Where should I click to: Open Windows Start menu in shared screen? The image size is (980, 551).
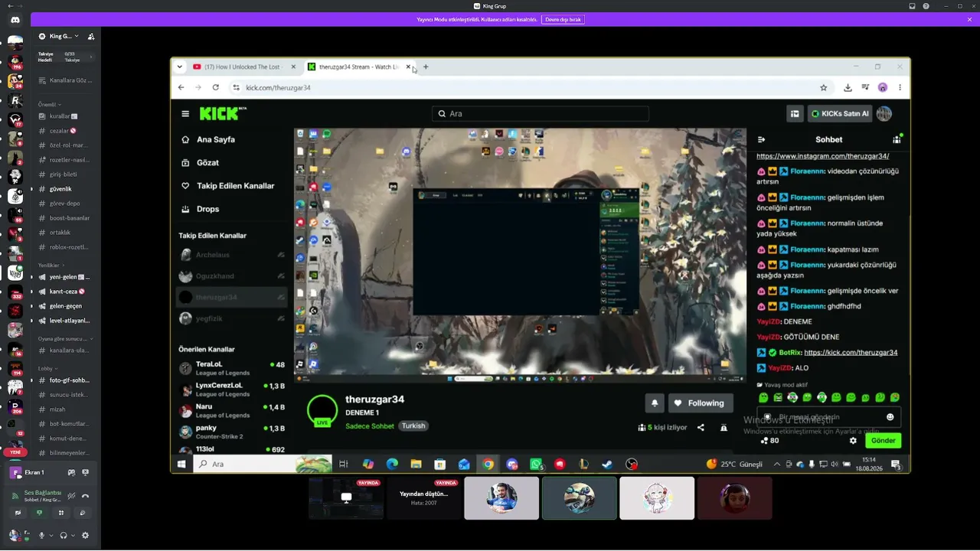[x=181, y=464]
